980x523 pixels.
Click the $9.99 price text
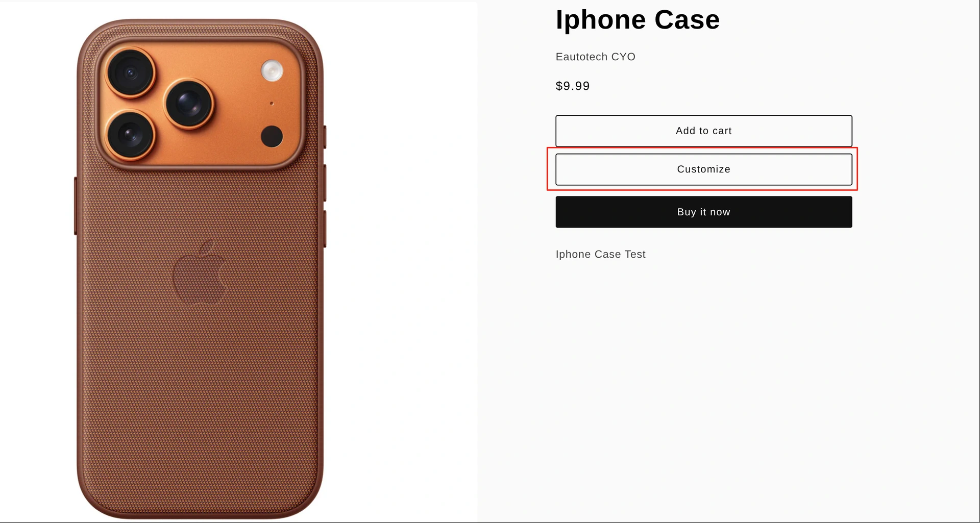click(x=573, y=86)
